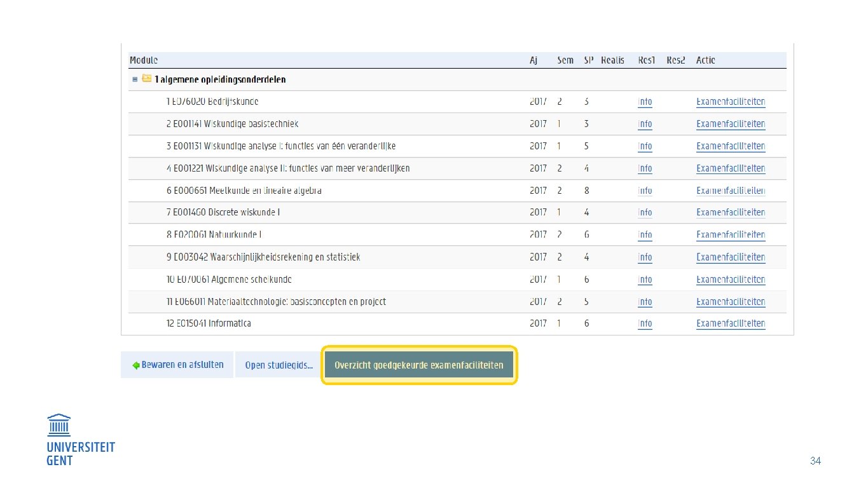The height and width of the screenshot is (488, 868).
Task: Open Info link for Natuurkunde I
Action: pos(645,234)
